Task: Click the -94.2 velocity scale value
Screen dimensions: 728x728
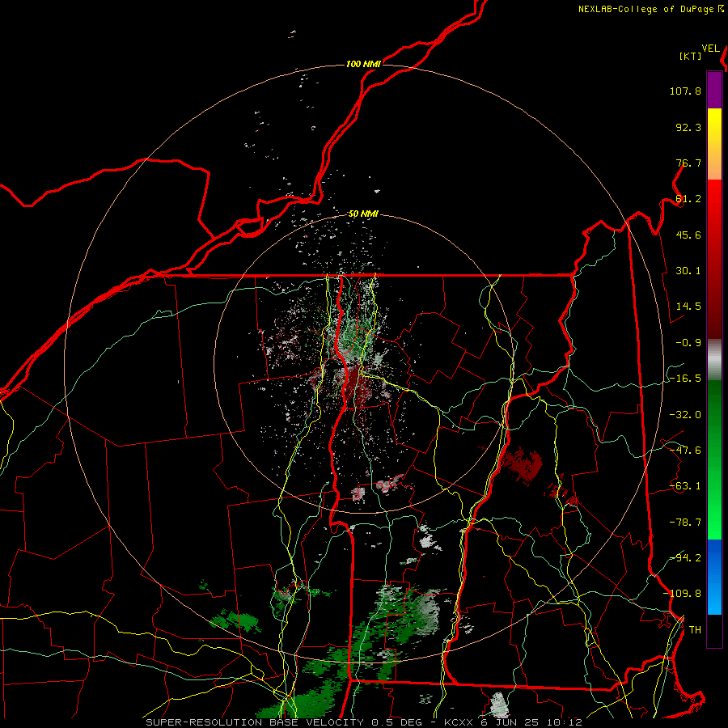Action: (685, 557)
